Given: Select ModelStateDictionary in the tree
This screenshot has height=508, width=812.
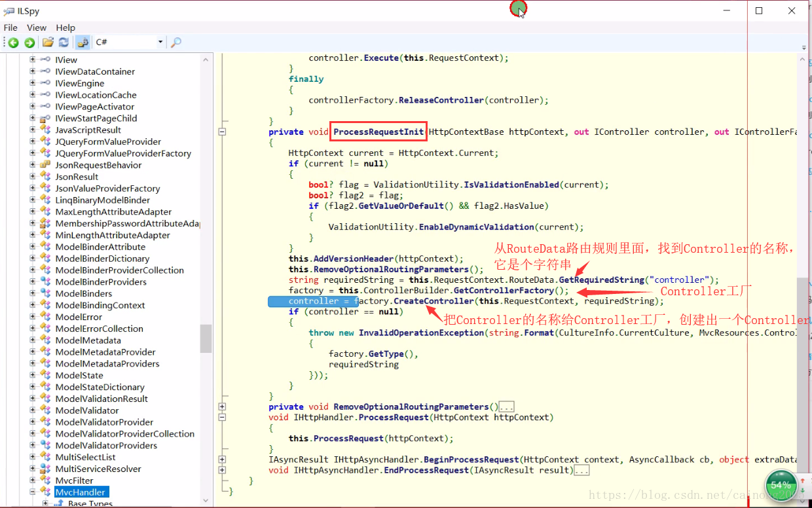Looking at the screenshot, I should pyautogui.click(x=100, y=387).
